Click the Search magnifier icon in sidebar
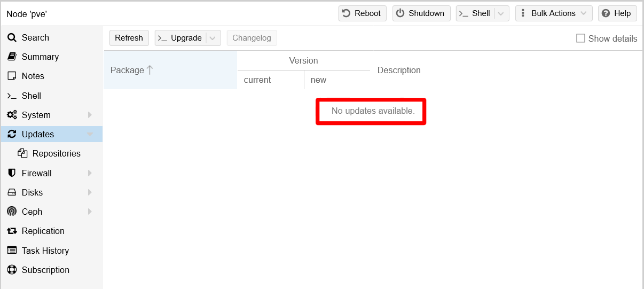The height and width of the screenshot is (289, 644). (x=12, y=37)
